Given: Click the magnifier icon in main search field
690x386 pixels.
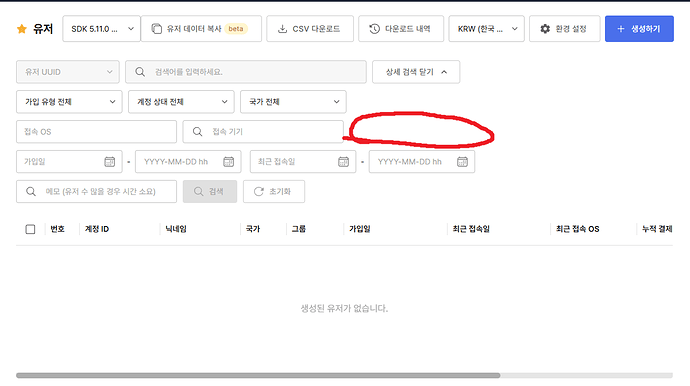Looking at the screenshot, I should 140,72.
